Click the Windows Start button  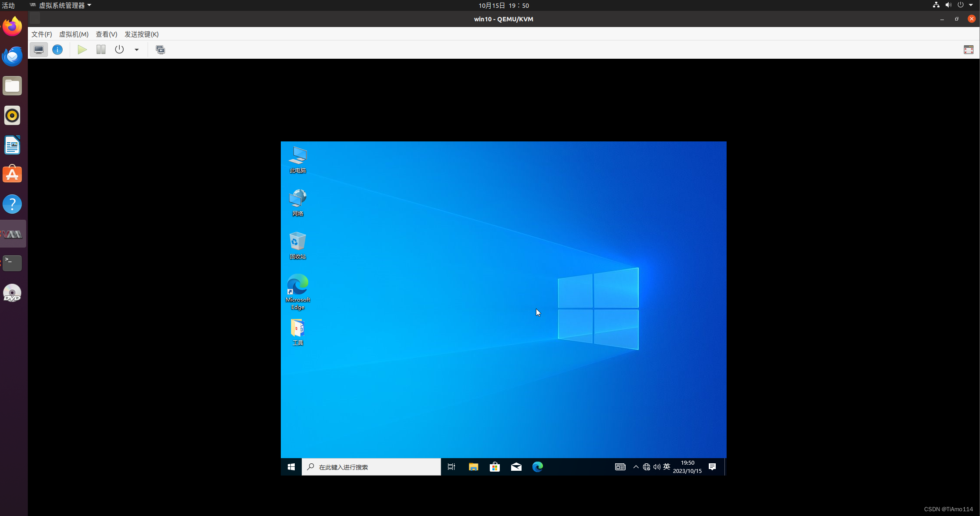pos(291,467)
